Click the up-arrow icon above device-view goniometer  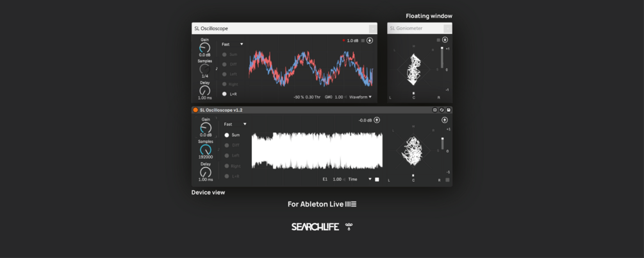[445, 120]
